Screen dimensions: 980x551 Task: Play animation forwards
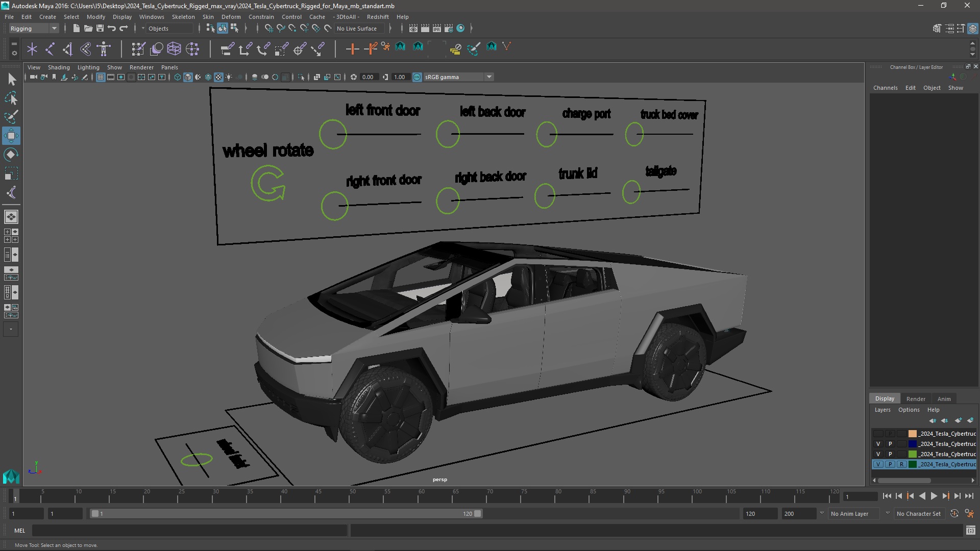pyautogui.click(x=934, y=496)
